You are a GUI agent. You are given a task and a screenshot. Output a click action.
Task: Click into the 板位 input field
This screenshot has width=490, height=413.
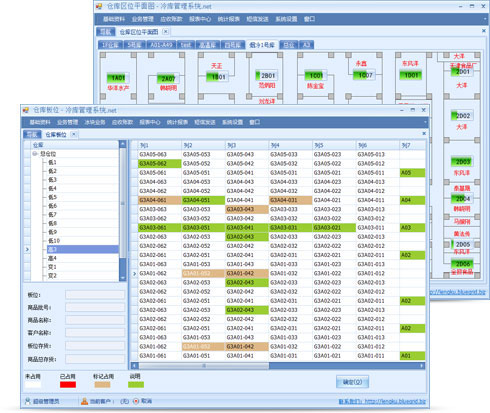point(95,295)
